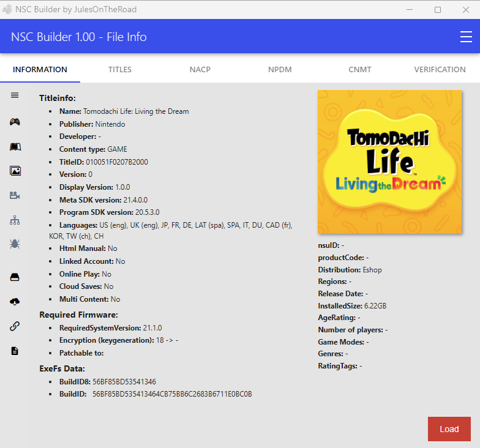Screen dimensions: 480x448
Task: Click the Linked Account: No line
Action: point(92,261)
